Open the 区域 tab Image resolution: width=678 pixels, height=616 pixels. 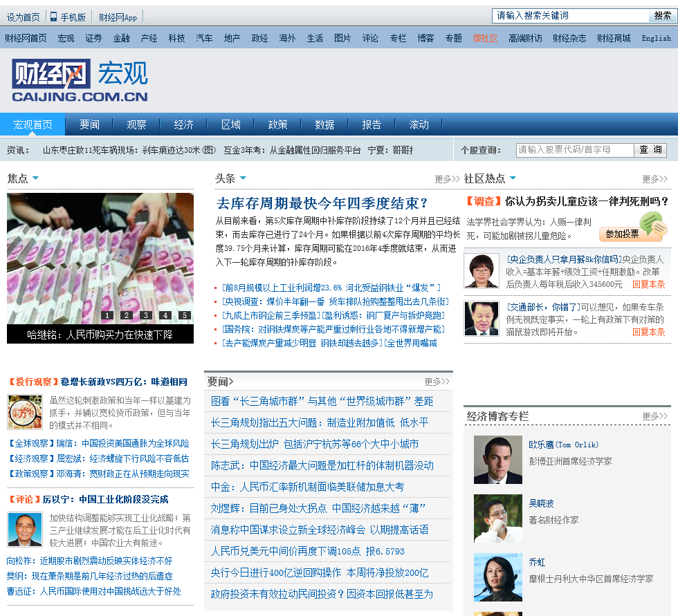pos(231,125)
